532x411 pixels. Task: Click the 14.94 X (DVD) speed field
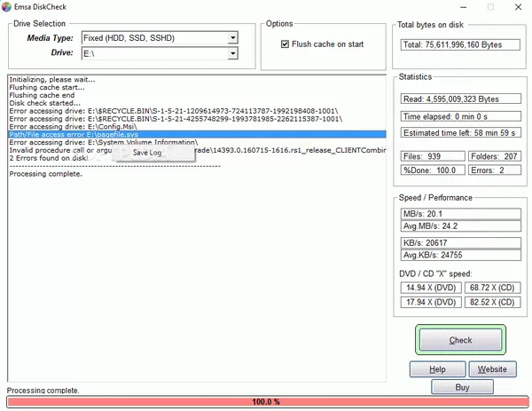coord(431,288)
